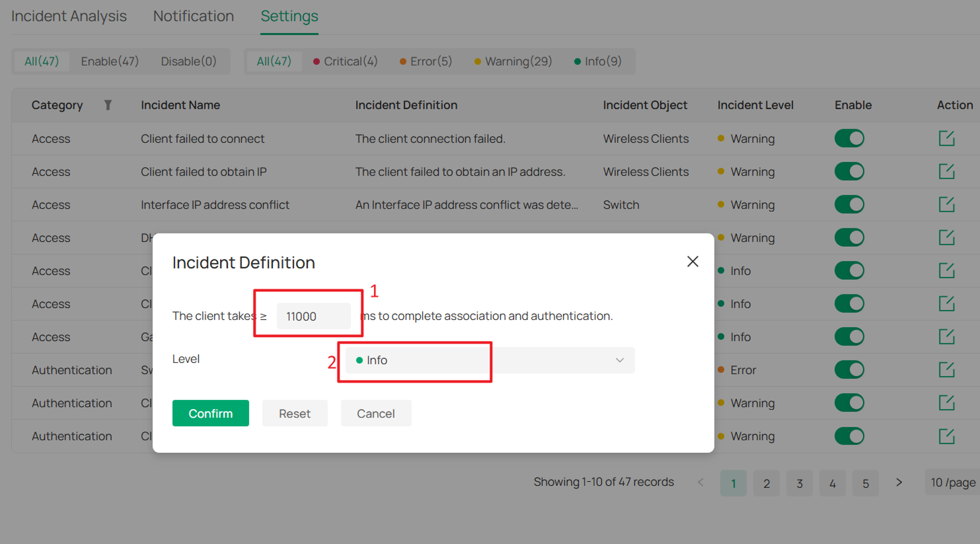Go to next page of records
Screen dimensions: 980x544
[899, 482]
